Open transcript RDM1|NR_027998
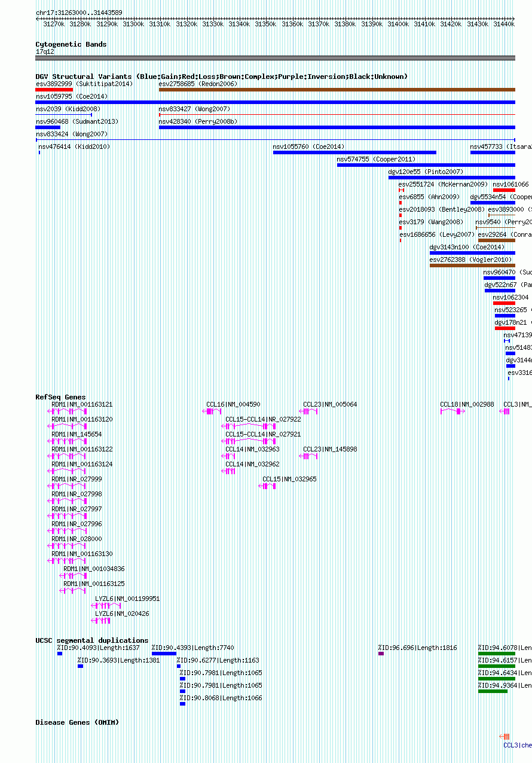This screenshot has height=763, width=532. tap(77, 494)
